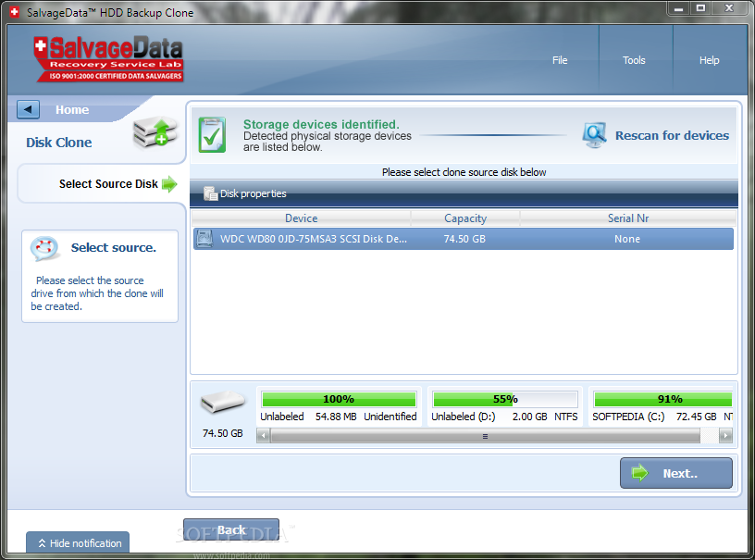Select the 91% SOFTPEDIA (C:) partition bar
Image resolution: width=755 pixels, height=560 pixels.
point(663,399)
